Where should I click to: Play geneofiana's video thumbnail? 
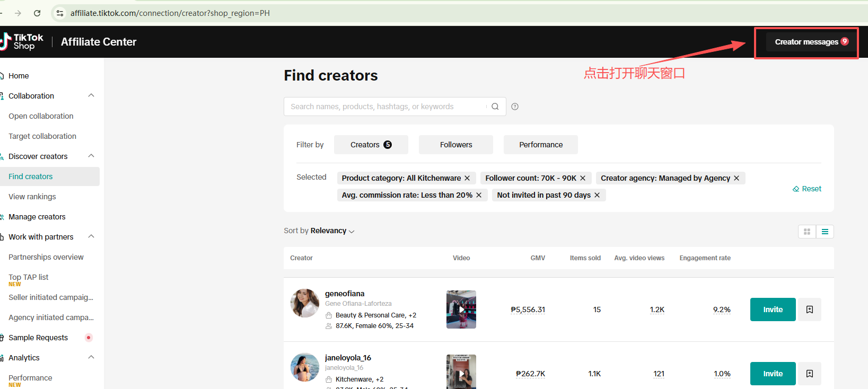pyautogui.click(x=461, y=310)
